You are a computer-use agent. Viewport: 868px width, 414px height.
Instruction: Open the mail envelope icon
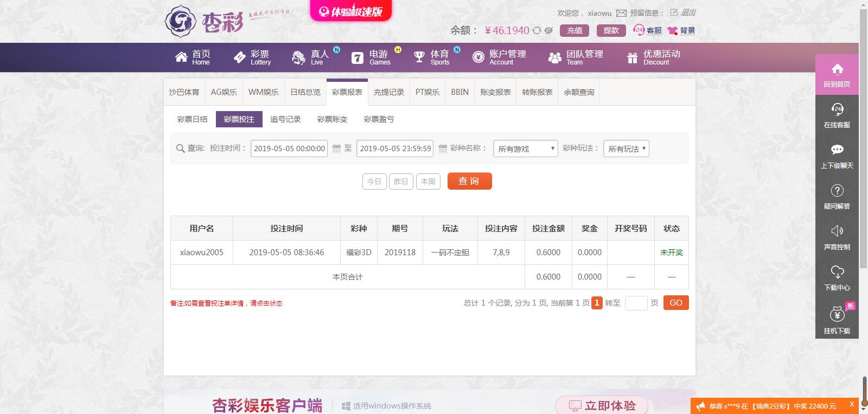tap(621, 13)
